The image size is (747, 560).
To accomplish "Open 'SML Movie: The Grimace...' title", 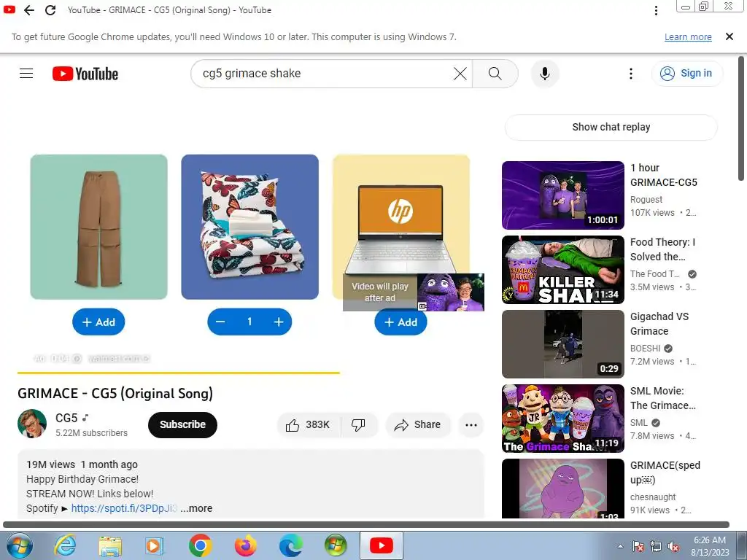I will click(x=662, y=398).
